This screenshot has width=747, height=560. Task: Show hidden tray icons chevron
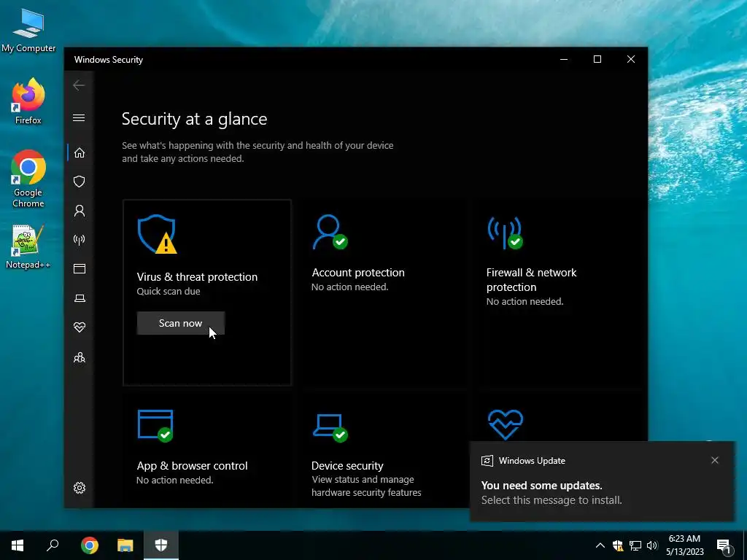[x=600, y=545]
